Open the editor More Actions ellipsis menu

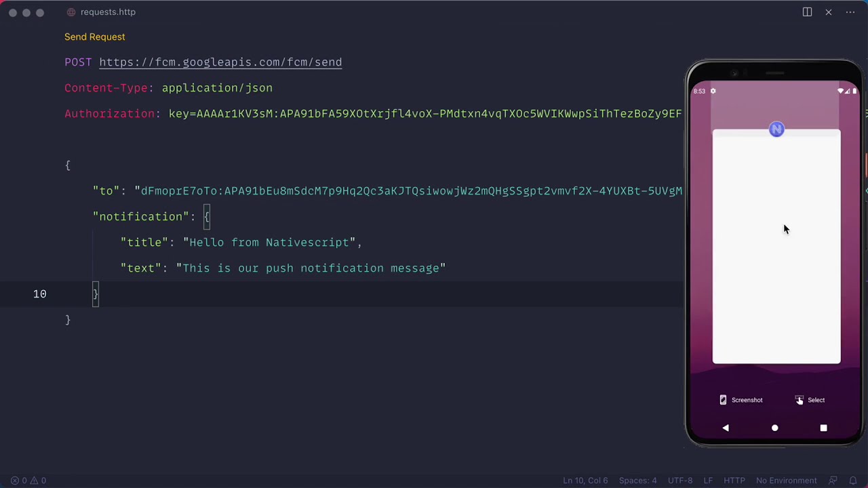[x=850, y=12]
